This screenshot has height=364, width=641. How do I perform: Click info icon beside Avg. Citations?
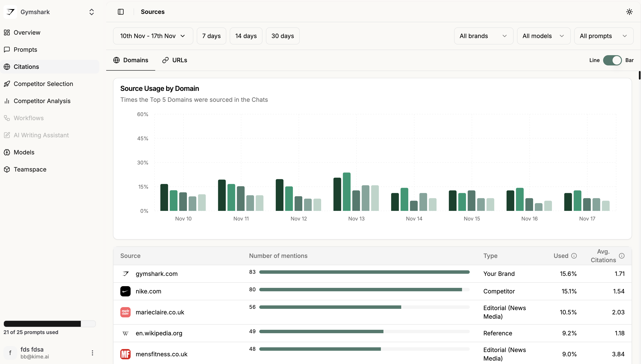point(622,256)
